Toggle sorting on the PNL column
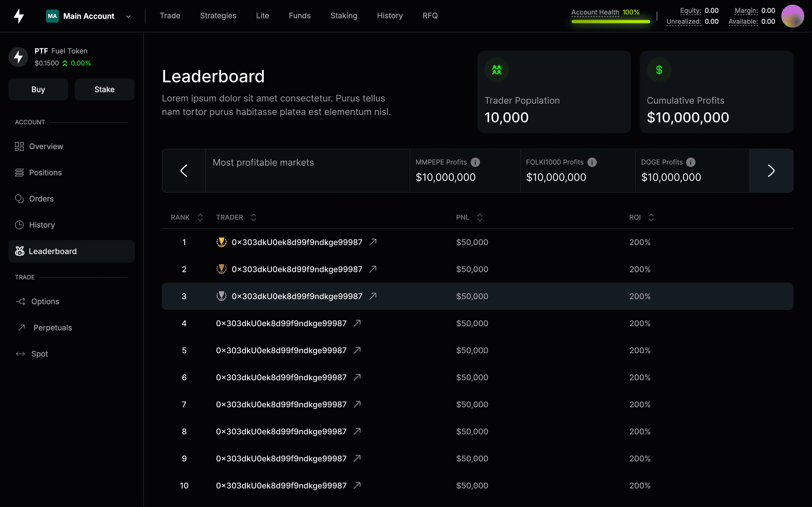The image size is (812, 507). (480, 217)
